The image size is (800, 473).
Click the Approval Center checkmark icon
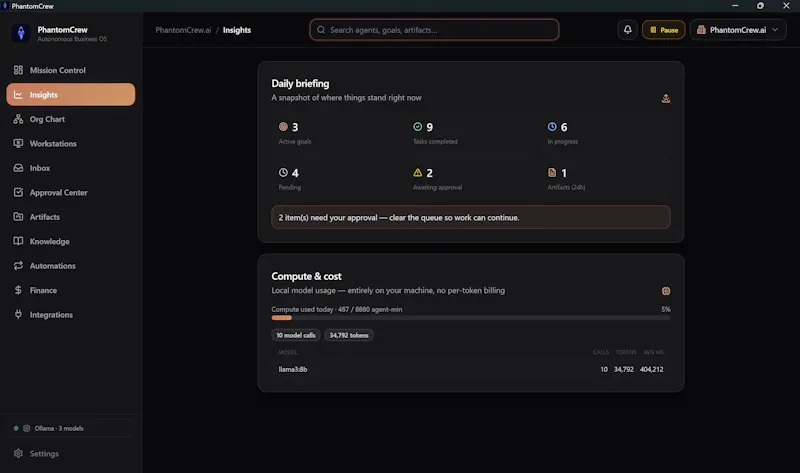18,192
